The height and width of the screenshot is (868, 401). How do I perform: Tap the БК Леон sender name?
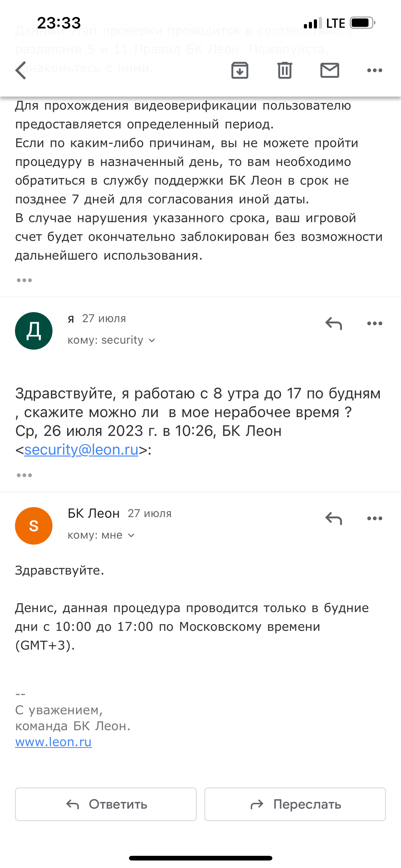[94, 514]
